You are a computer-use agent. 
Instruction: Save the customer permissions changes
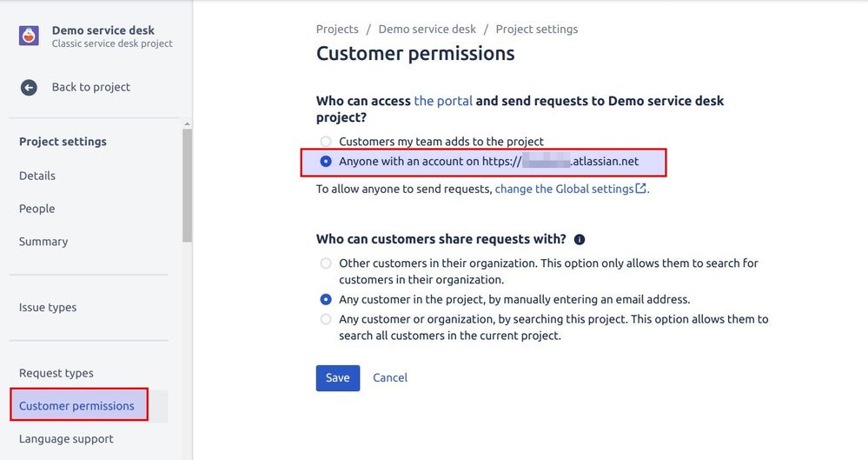tap(338, 378)
